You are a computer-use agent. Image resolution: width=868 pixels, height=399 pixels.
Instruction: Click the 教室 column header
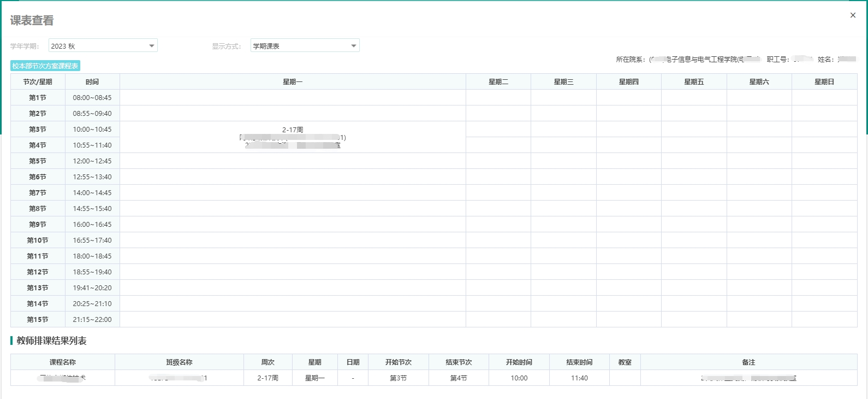click(625, 362)
